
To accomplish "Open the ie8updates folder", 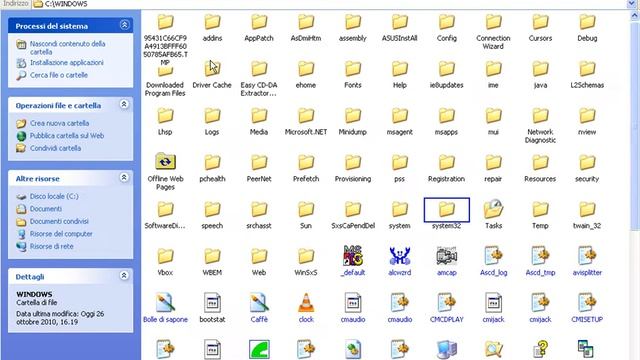I will pos(447,69).
